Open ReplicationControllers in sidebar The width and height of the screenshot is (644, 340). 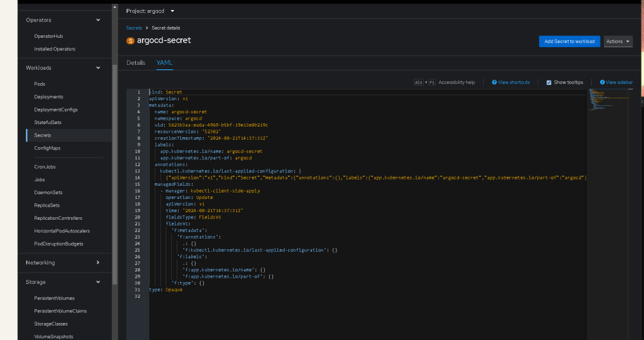tap(58, 218)
